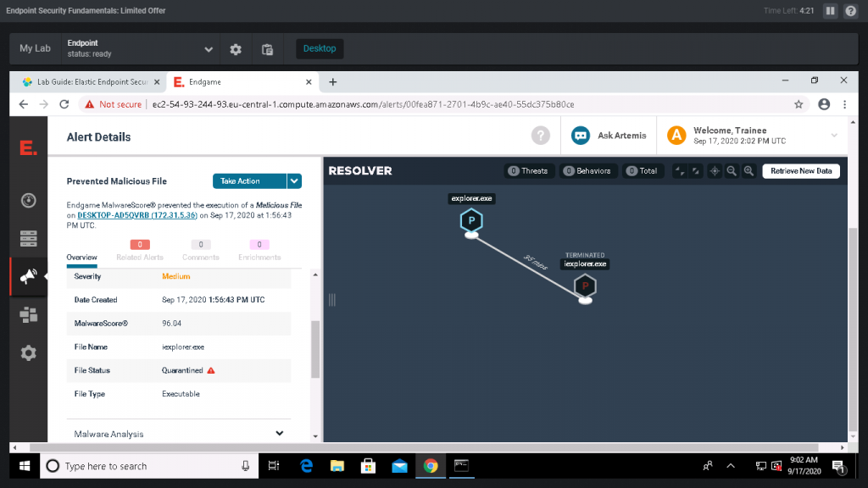
Task: Click the My Lab button
Action: [35, 48]
